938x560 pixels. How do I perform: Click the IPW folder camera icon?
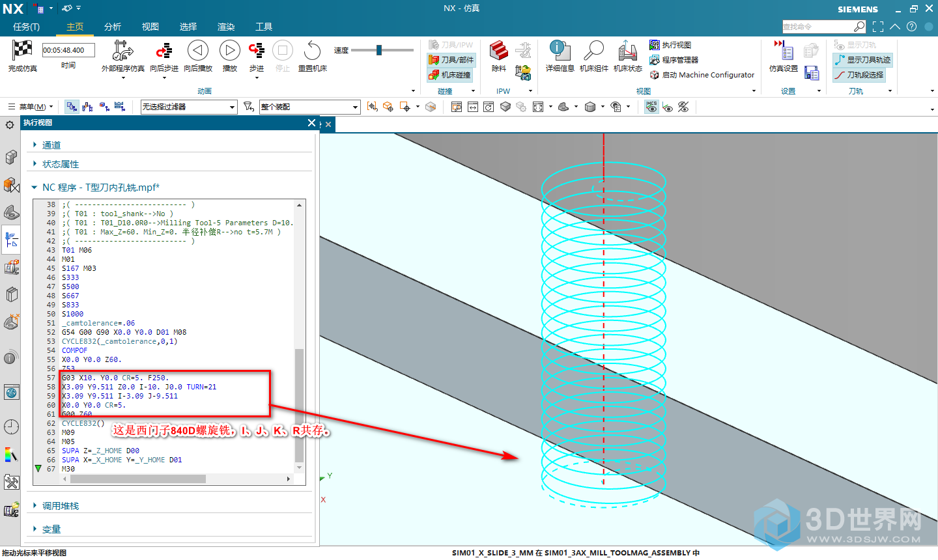tap(523, 72)
